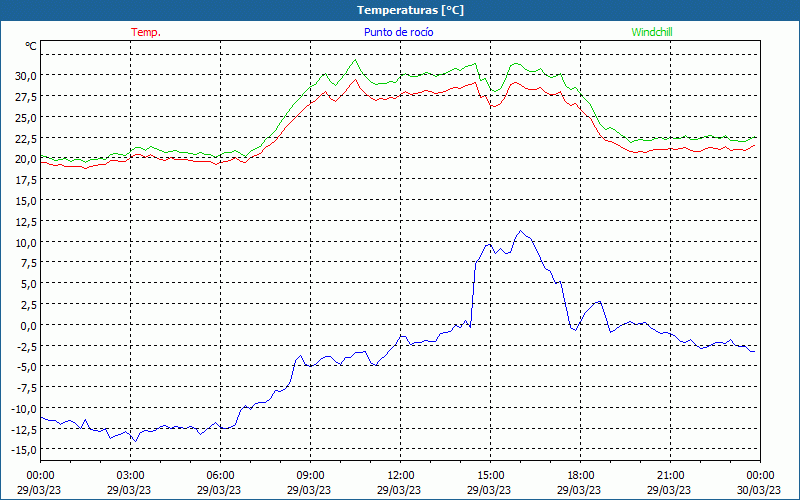Click the blue dew point peak near 16:00

point(520,231)
